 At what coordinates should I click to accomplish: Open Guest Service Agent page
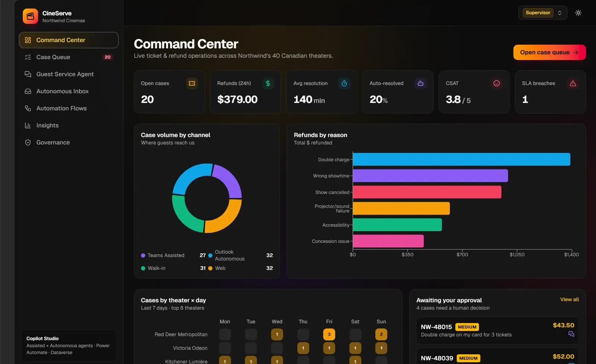pos(69,74)
